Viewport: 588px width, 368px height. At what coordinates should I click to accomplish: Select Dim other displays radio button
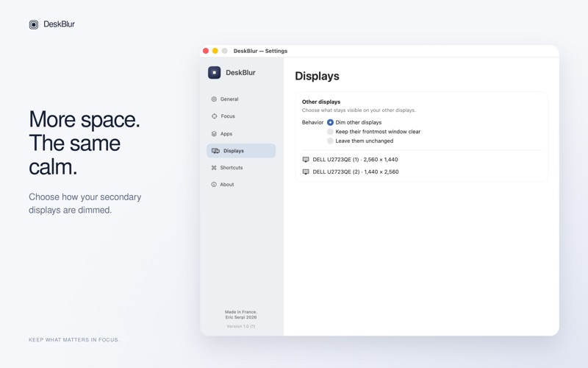pyautogui.click(x=330, y=122)
